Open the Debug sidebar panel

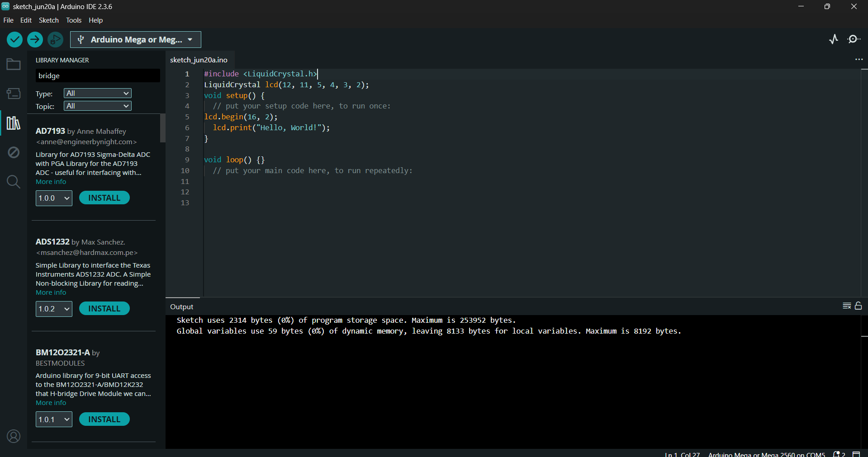(14, 152)
